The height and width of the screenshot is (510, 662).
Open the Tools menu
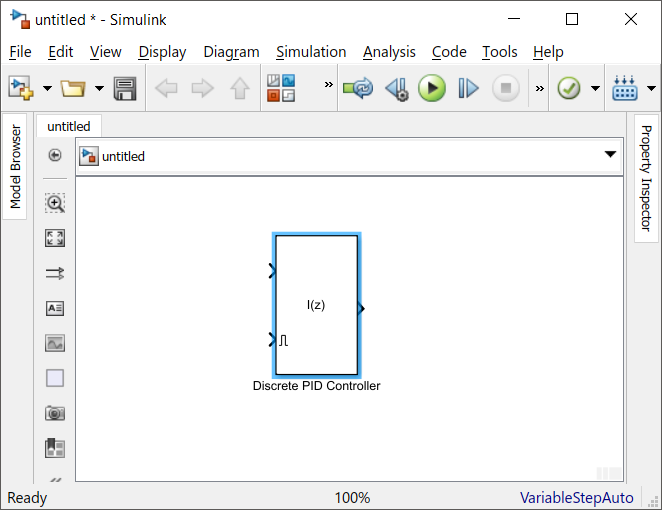(x=500, y=52)
